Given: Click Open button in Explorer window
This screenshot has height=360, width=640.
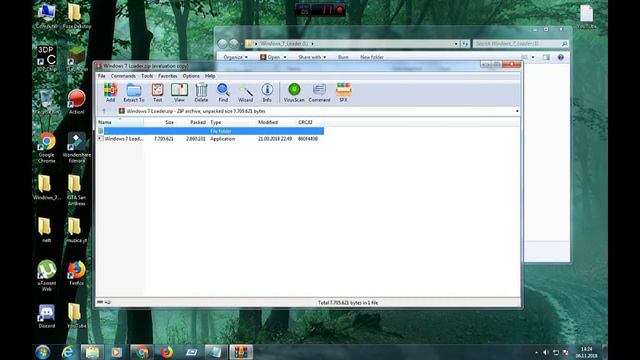Looking at the screenshot, I should click(270, 57).
